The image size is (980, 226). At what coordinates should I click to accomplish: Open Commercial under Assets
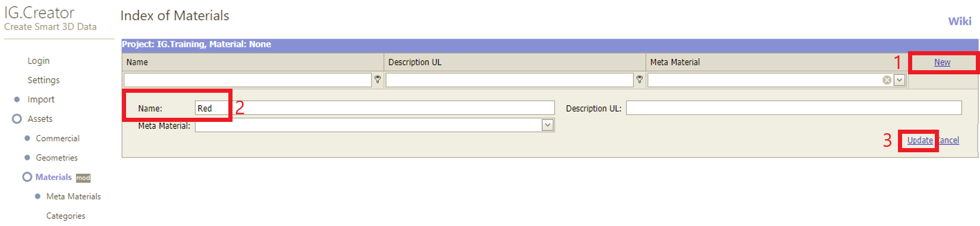pos(58,139)
